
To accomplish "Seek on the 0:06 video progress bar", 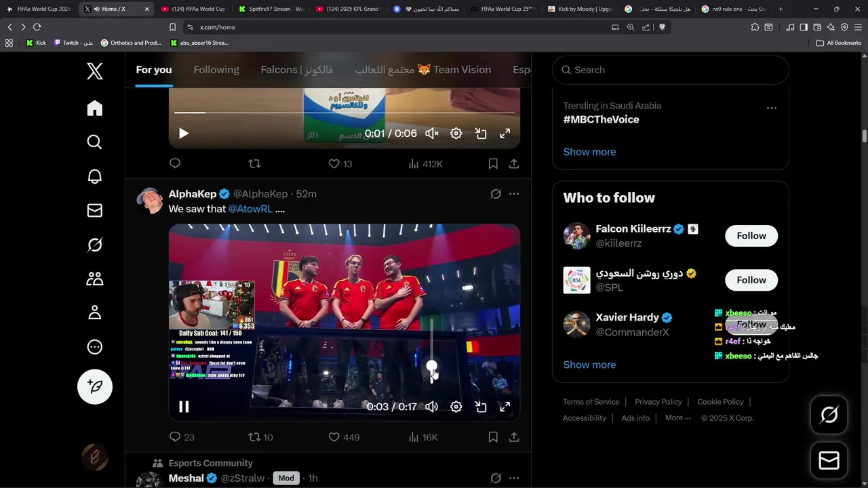I will pos(344,113).
